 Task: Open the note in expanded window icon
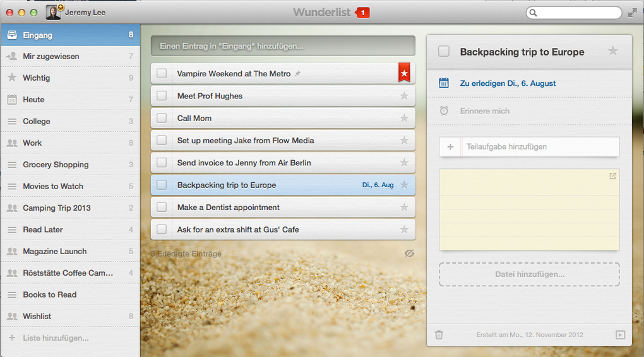(612, 176)
